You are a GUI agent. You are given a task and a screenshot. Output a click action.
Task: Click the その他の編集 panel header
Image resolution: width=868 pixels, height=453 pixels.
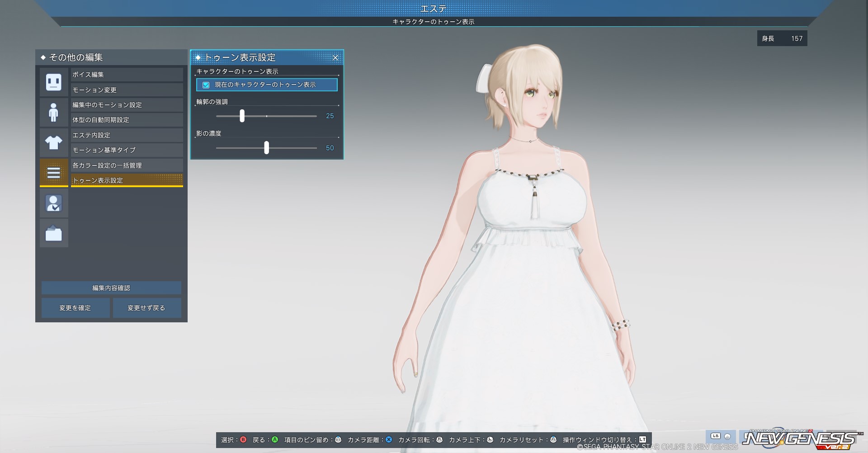111,57
